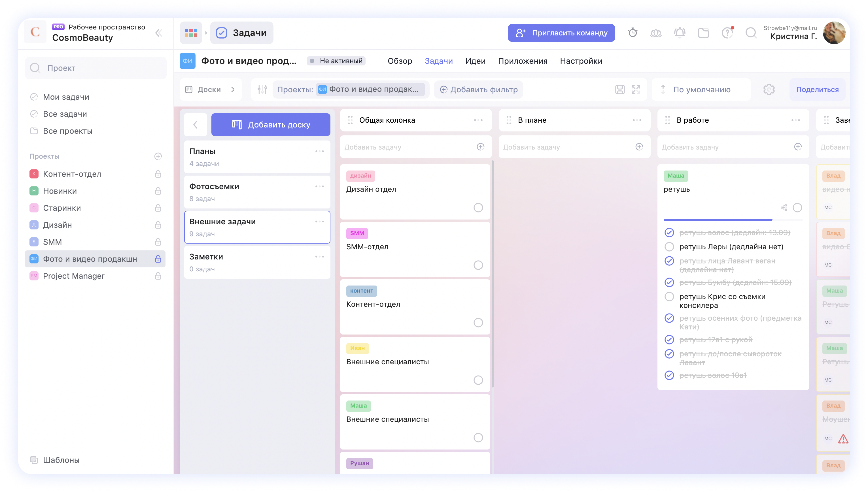Open the 'Настройки' tab
Screen dimensions: 868x492
581,61
